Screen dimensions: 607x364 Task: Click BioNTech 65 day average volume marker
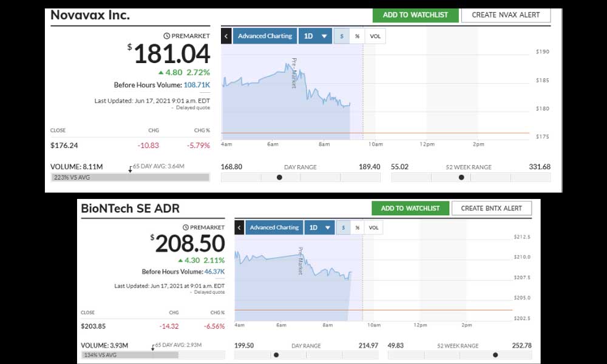point(153,348)
